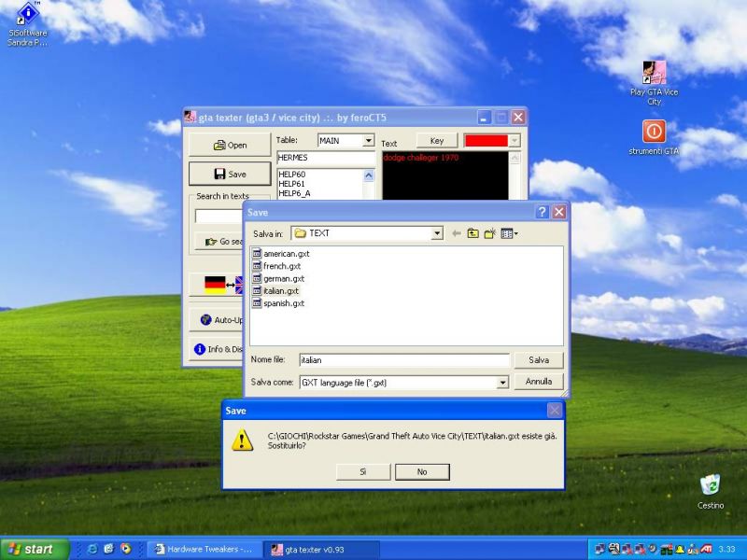
Task: Click the media player quick launch icon
Action: [x=126, y=549]
